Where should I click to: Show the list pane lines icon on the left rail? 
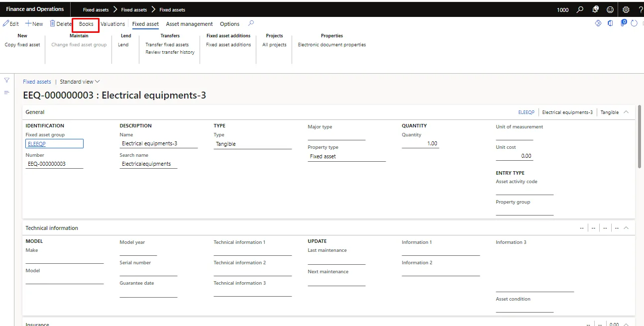click(x=6, y=93)
